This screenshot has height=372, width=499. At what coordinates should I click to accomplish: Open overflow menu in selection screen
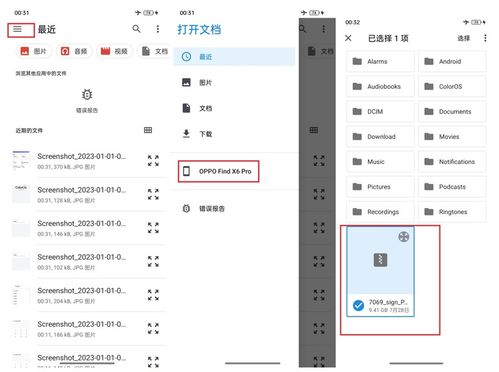click(x=485, y=38)
